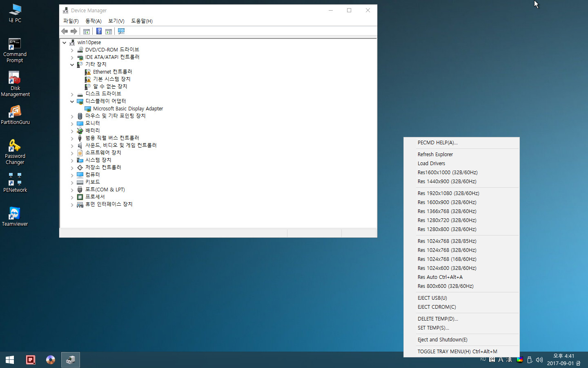Click the scan for hardware changes monitor icon
588x368 pixels.
click(x=121, y=31)
